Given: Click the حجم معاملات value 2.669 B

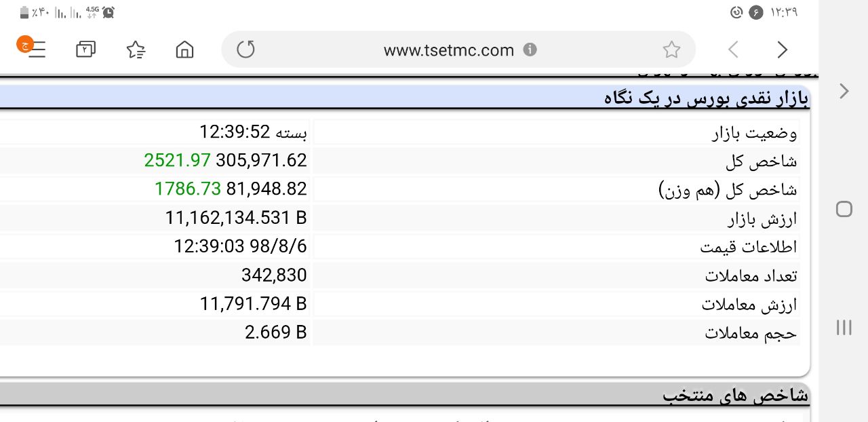Looking at the screenshot, I should (x=276, y=332).
